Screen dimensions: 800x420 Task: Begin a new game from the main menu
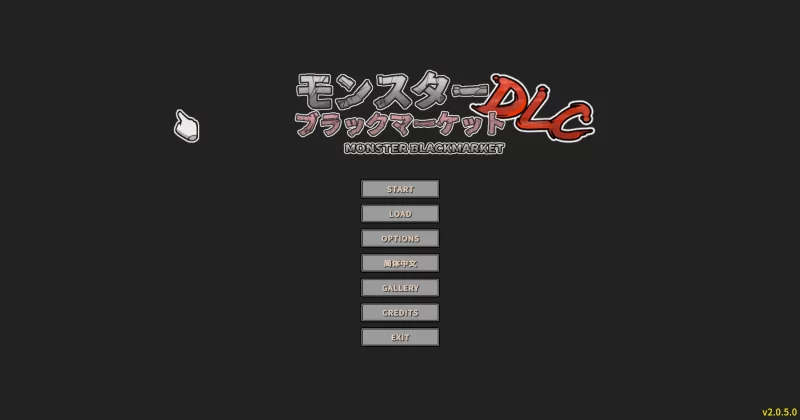point(400,189)
